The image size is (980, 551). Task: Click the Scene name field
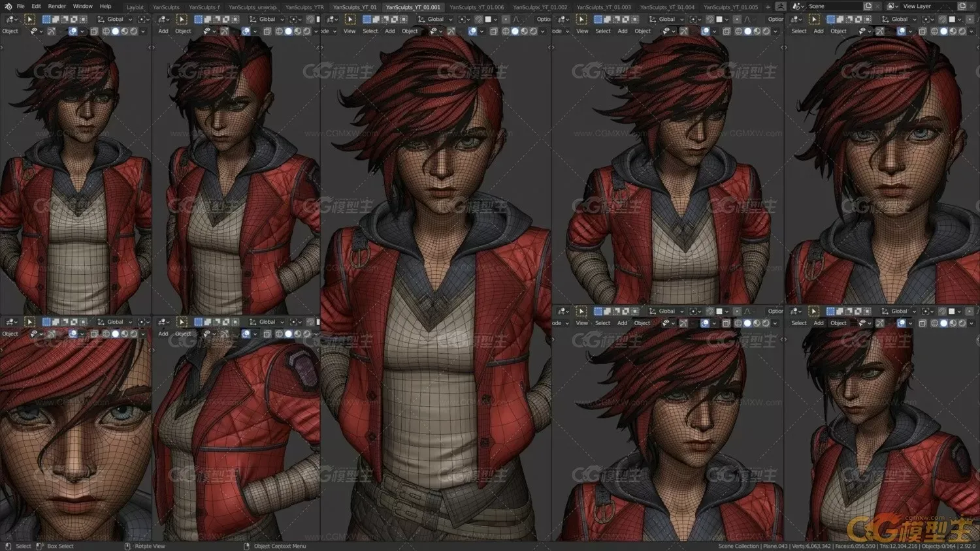834,6
